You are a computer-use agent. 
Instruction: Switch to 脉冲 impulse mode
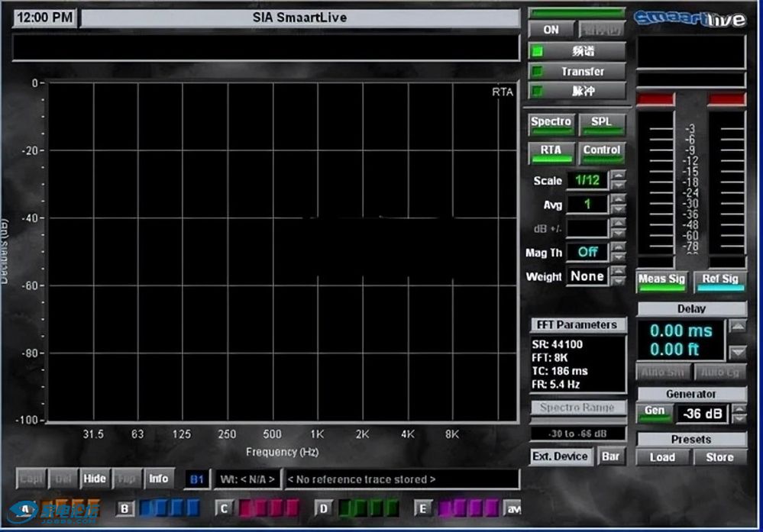pyautogui.click(x=577, y=91)
